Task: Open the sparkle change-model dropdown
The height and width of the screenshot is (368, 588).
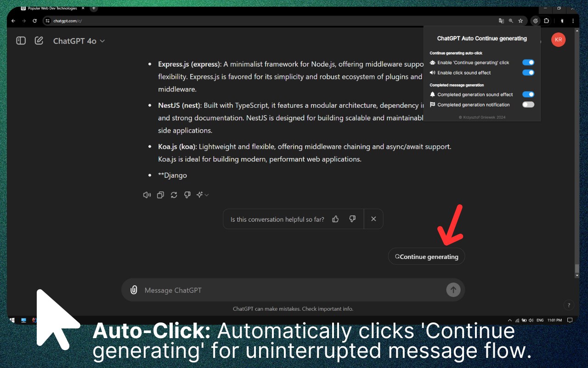Action: (202, 195)
